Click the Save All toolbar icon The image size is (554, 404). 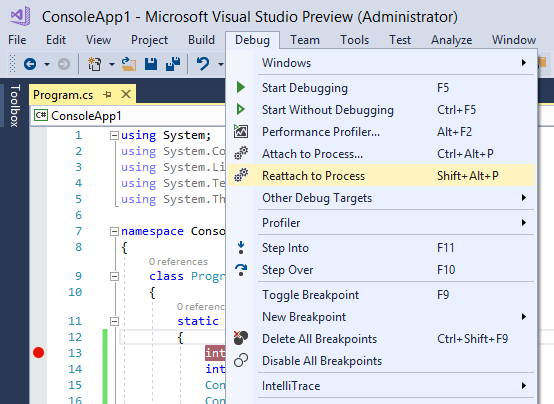[x=173, y=64]
